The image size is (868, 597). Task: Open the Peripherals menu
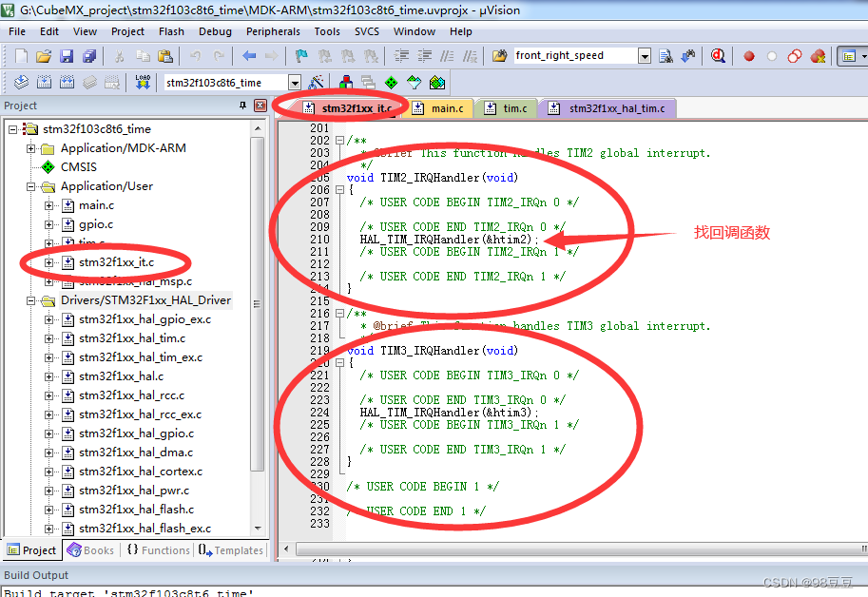click(x=273, y=31)
